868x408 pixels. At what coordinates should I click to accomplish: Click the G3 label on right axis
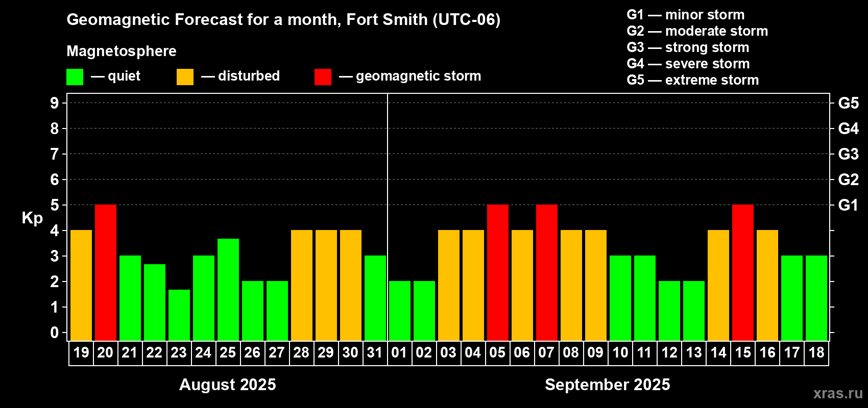[x=849, y=154]
